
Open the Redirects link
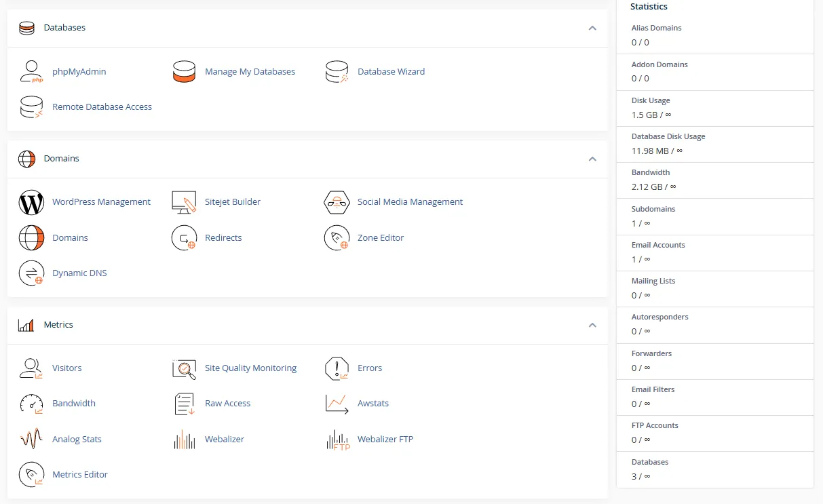[223, 238]
